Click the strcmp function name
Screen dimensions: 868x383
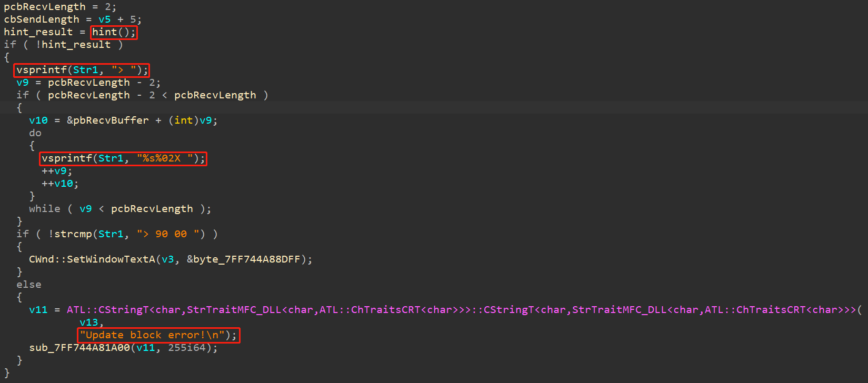coord(73,234)
